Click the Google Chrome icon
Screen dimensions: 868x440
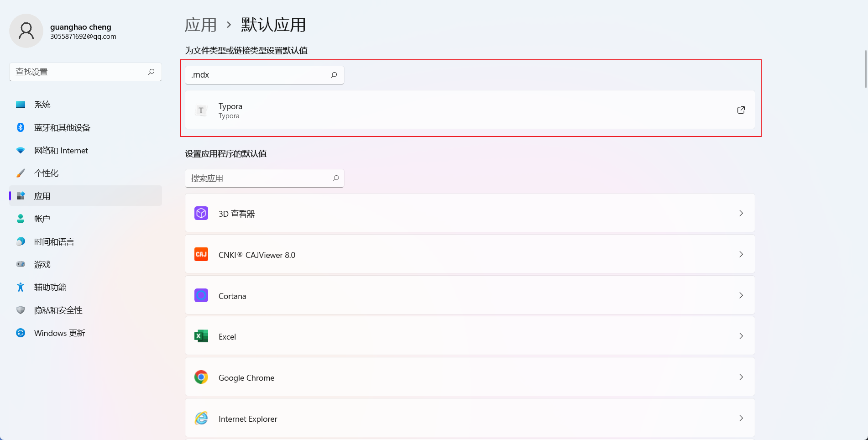pyautogui.click(x=201, y=377)
